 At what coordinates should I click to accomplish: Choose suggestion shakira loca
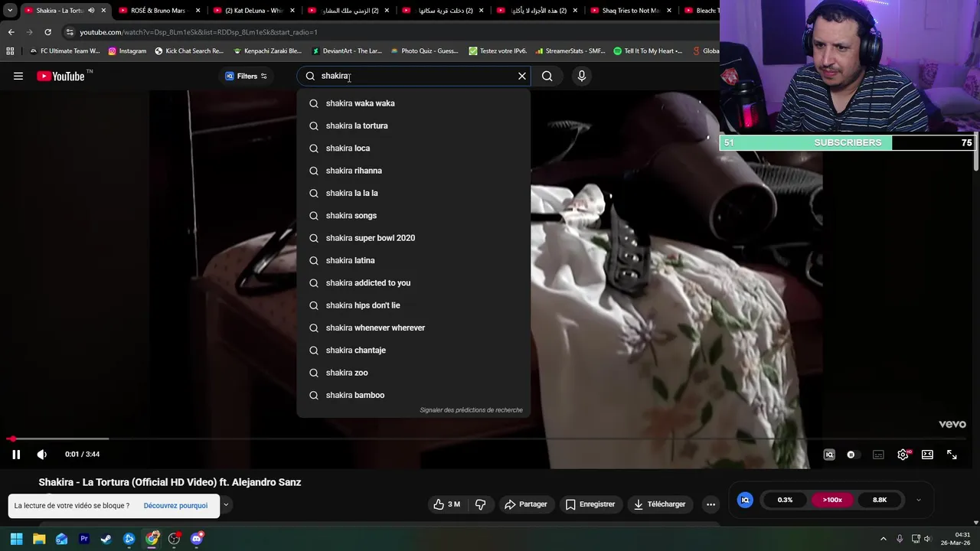click(413, 148)
